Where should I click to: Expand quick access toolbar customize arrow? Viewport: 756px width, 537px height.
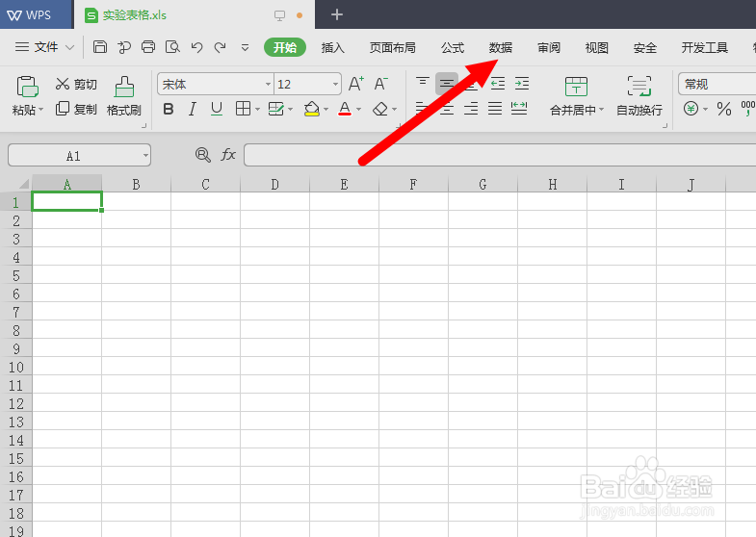(245, 47)
